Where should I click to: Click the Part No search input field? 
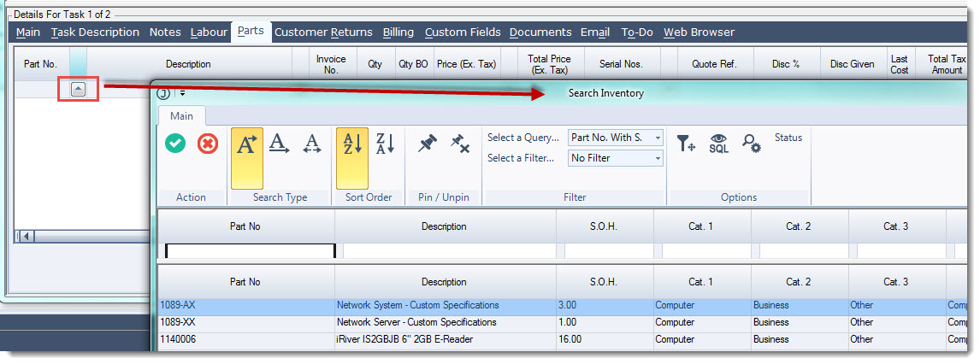(250, 251)
